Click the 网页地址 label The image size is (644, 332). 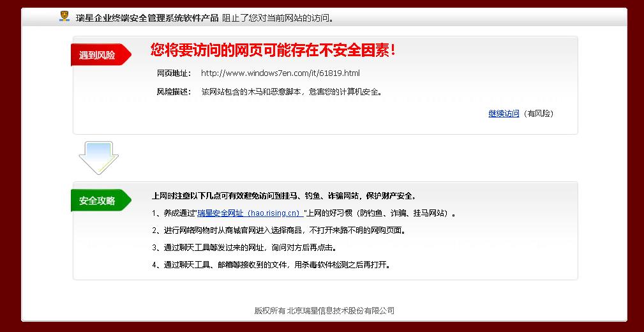174,73
